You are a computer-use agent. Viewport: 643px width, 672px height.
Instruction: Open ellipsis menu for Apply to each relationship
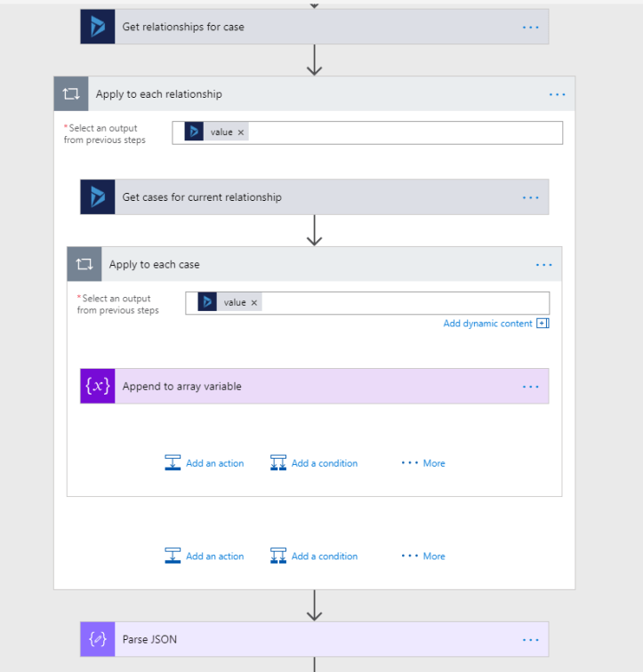558,94
